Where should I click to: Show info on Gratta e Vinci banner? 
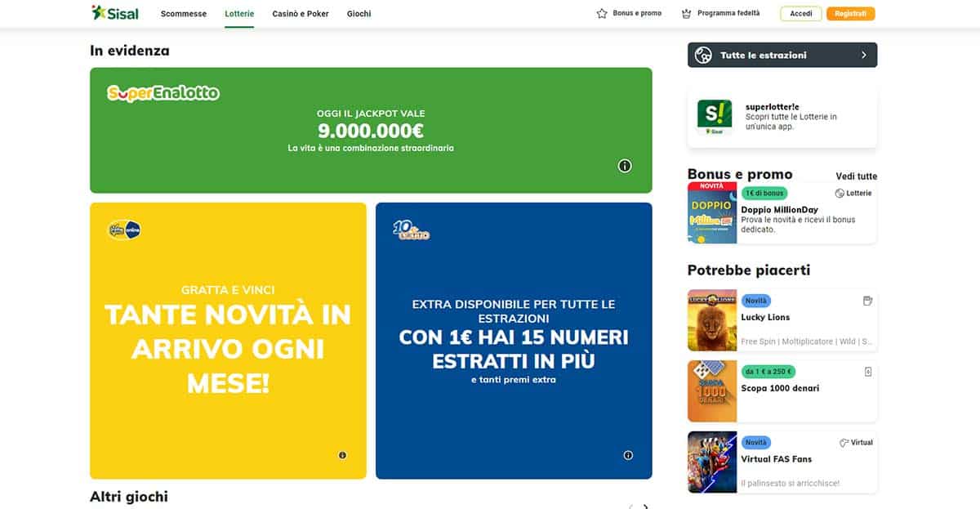[x=342, y=455]
